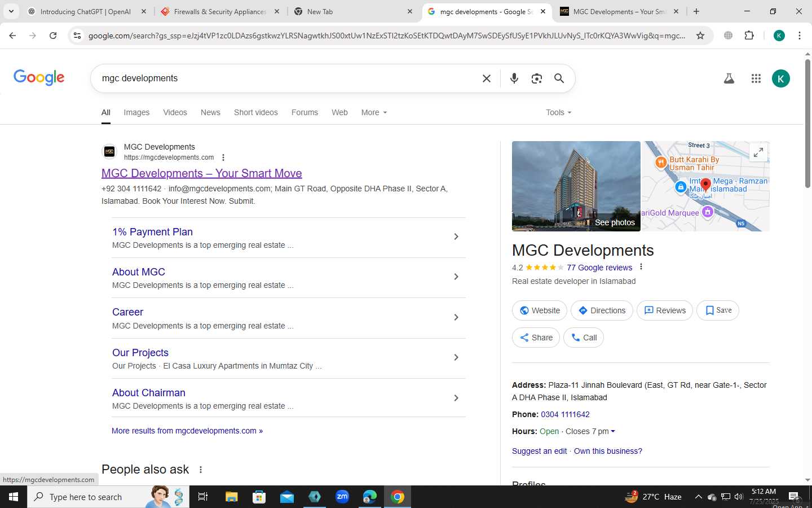Expand the Career sitelink chevron

pyautogui.click(x=456, y=317)
